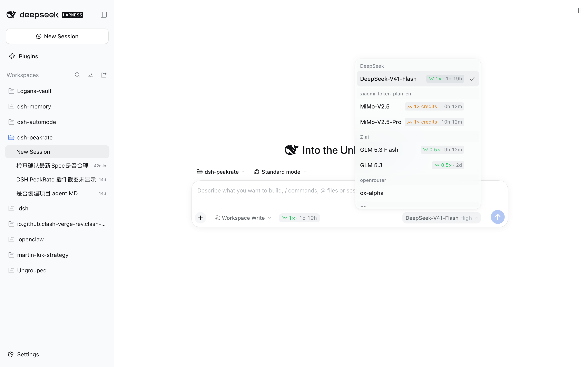Pick GLM 5.3 Flash model
Image resolution: width=588 pixels, height=367 pixels.
(418, 149)
